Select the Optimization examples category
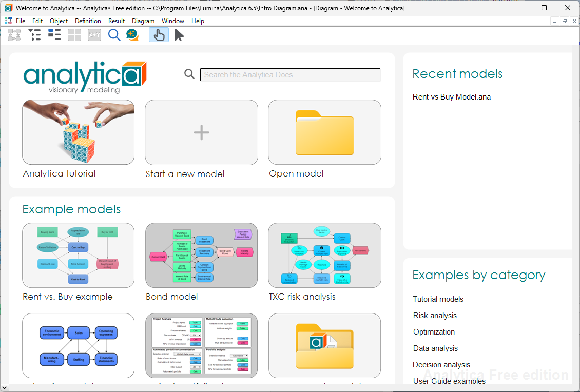The height and width of the screenshot is (392, 580). tap(434, 332)
